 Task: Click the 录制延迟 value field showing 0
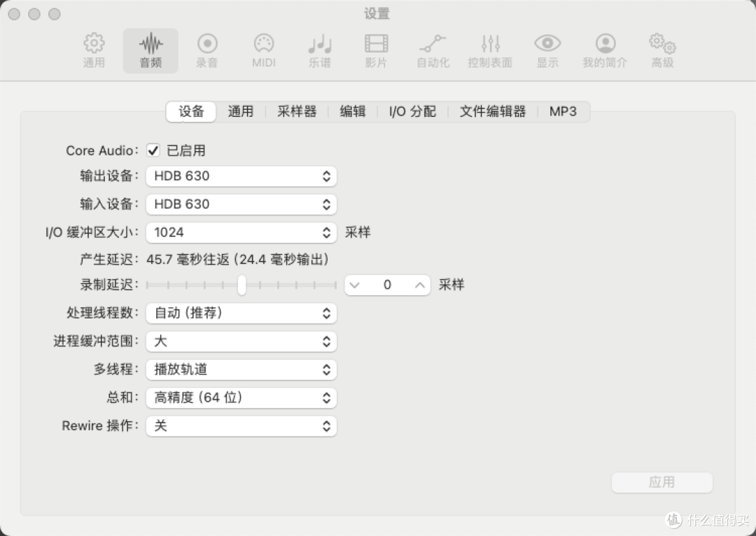tap(387, 285)
